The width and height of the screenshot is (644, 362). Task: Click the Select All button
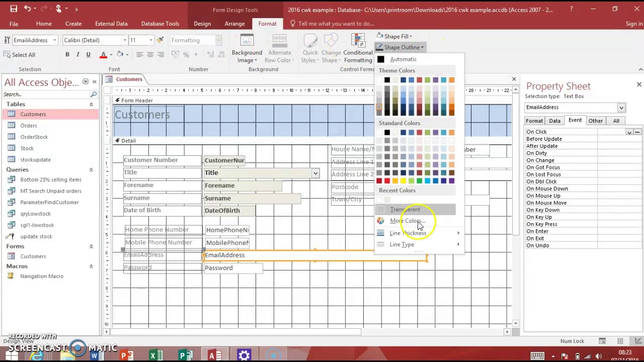point(19,55)
